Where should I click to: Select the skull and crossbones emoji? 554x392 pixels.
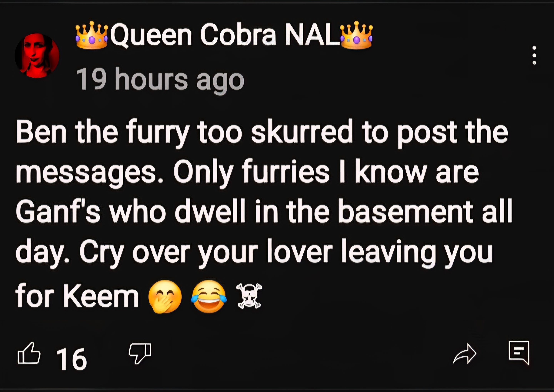(x=249, y=296)
